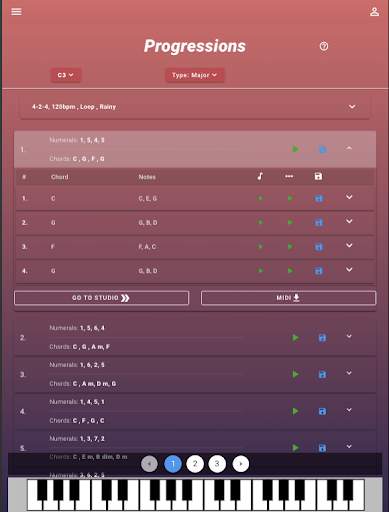The height and width of the screenshot is (512, 389).
Task: Save progression 5 (C, Em, Bdim, Dm)
Action: coord(322,448)
